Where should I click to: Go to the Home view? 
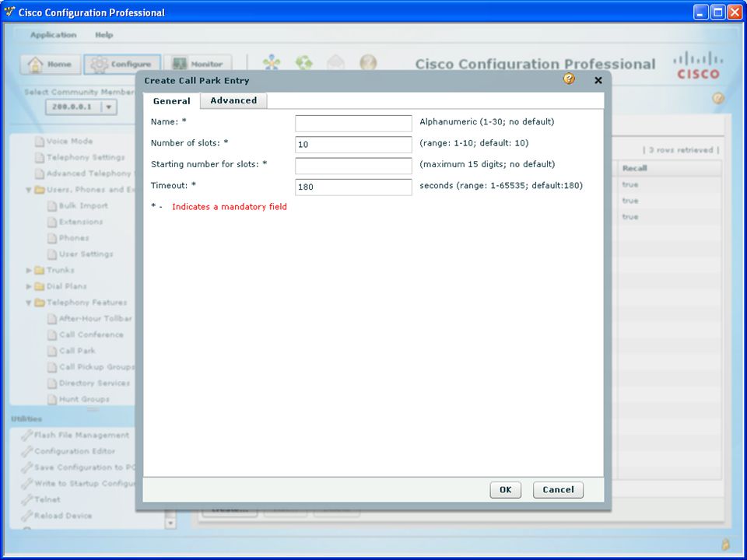coord(50,65)
